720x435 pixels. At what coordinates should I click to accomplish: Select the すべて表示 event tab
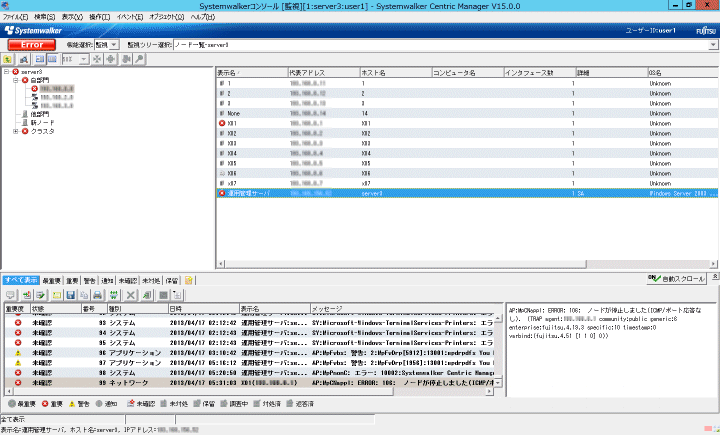click(x=22, y=280)
